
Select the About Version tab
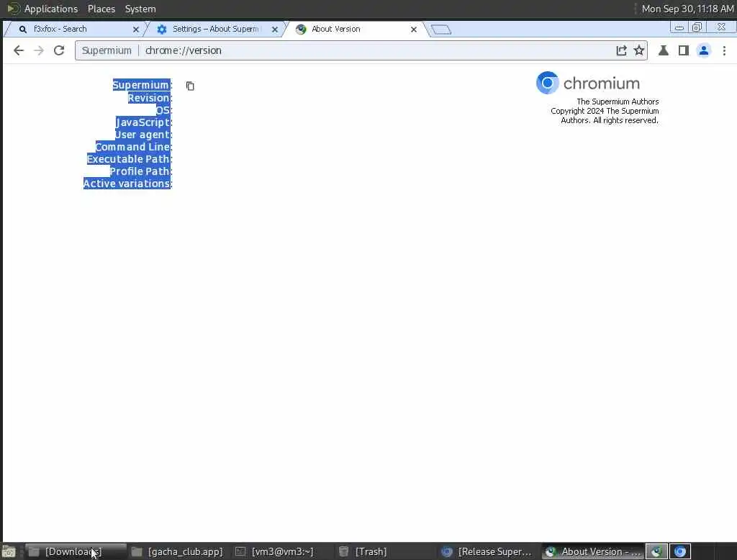pos(355,30)
